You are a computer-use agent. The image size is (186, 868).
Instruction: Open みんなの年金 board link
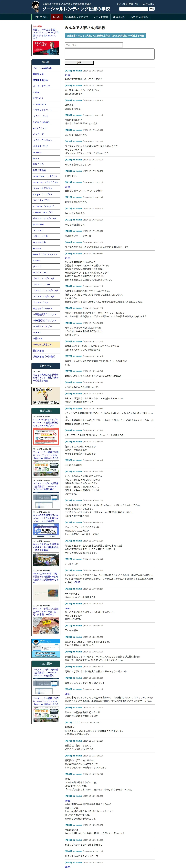[x=46, y=243]
